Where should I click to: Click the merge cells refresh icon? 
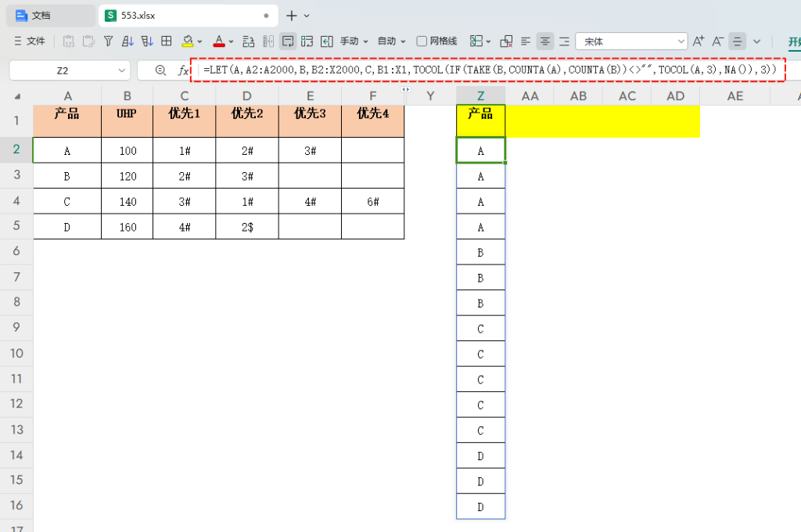click(307, 41)
